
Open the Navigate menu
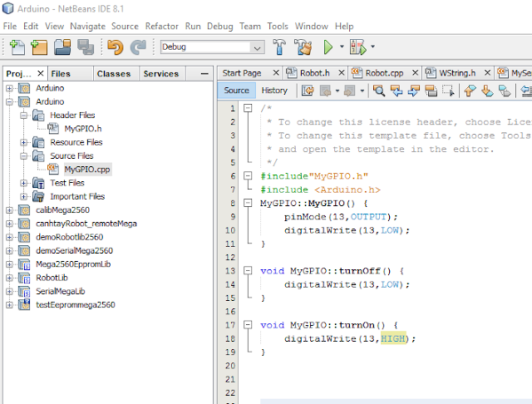87,27
